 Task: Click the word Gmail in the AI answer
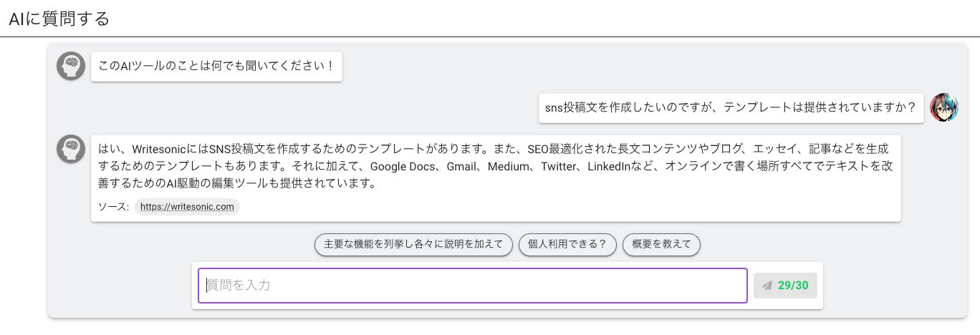tap(462, 167)
